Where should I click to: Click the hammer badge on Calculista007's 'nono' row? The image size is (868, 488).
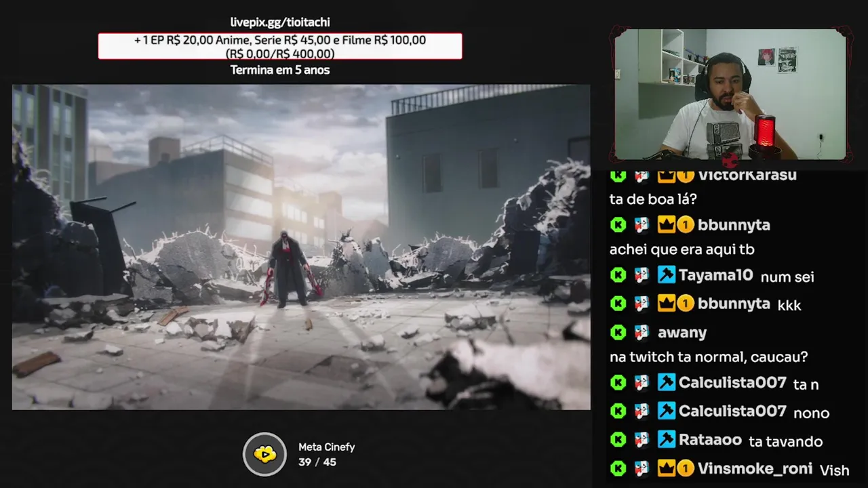click(667, 411)
